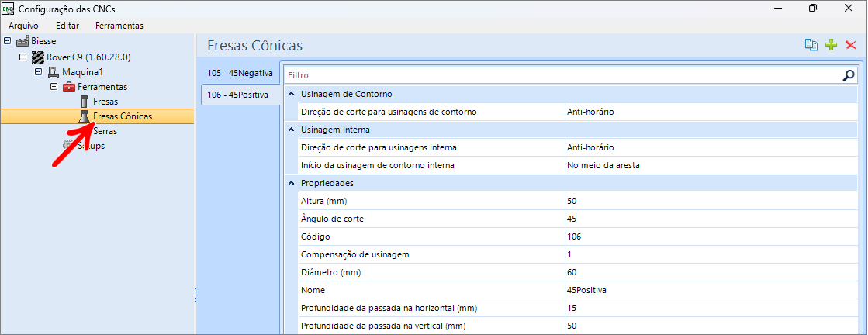Click the Biesse factory icon
The height and width of the screenshot is (335, 868).
click(22, 42)
